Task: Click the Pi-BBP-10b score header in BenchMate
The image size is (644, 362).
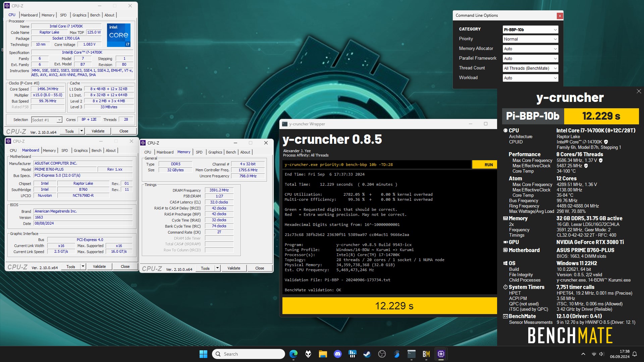Action: click(x=533, y=116)
